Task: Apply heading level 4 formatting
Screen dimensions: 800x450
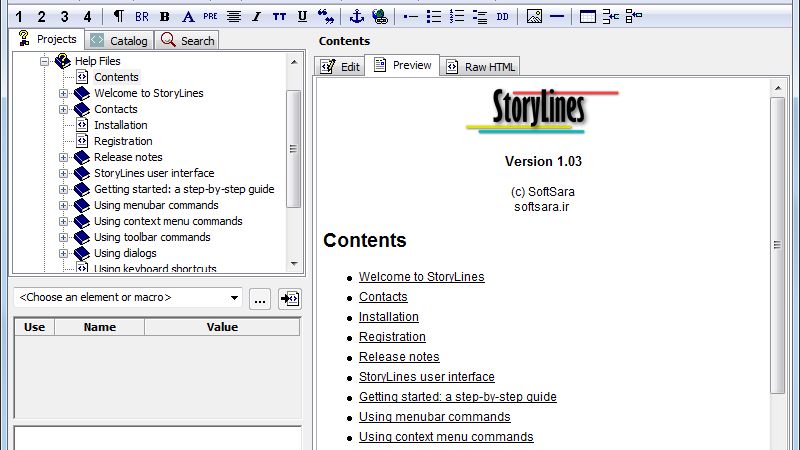Action: 88,17
